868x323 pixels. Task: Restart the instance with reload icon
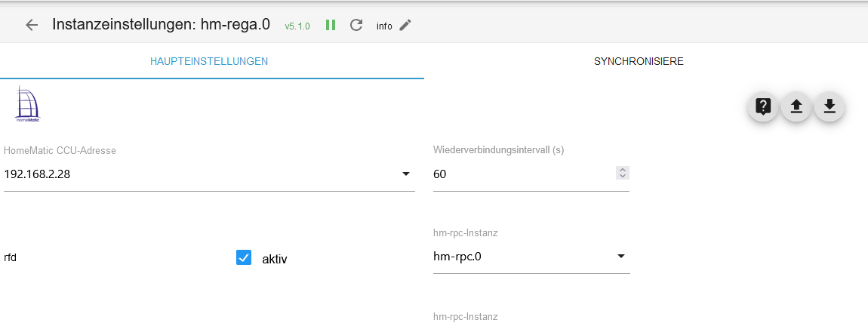click(x=356, y=25)
